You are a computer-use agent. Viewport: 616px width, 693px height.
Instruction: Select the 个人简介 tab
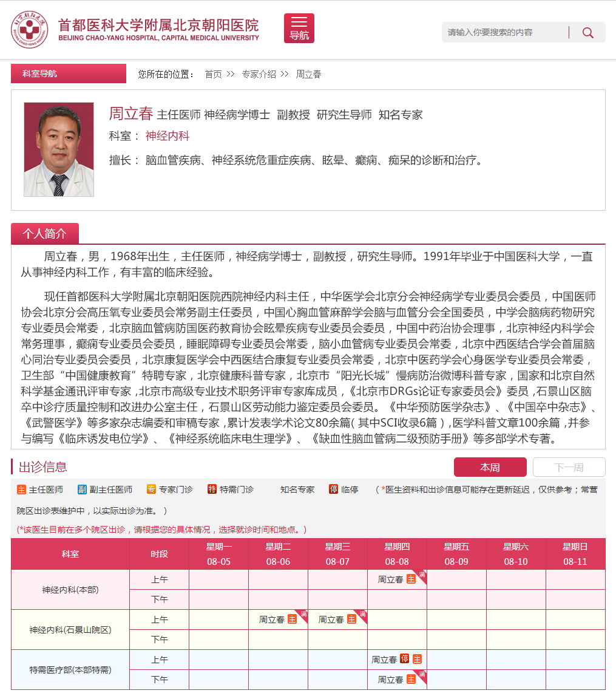(x=45, y=233)
